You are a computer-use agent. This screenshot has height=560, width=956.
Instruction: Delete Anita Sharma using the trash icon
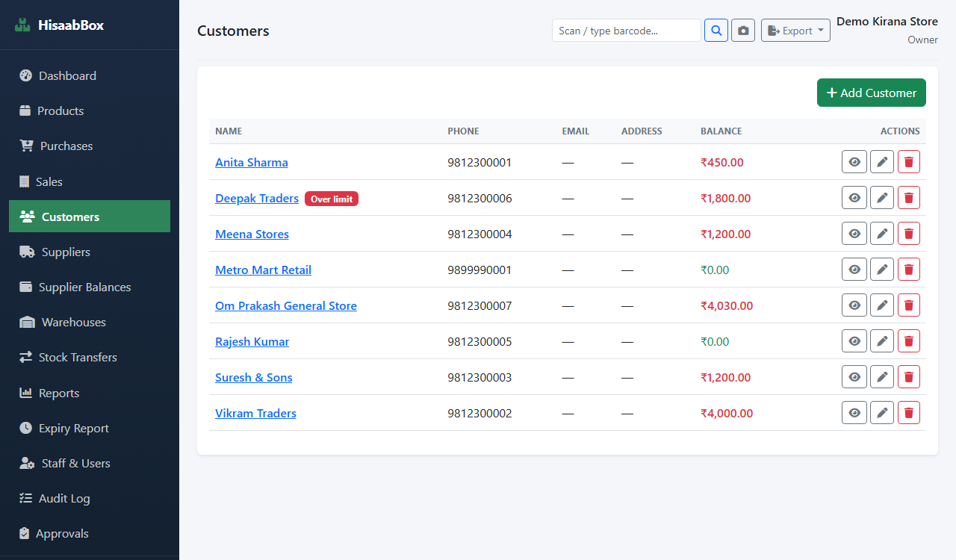click(909, 162)
